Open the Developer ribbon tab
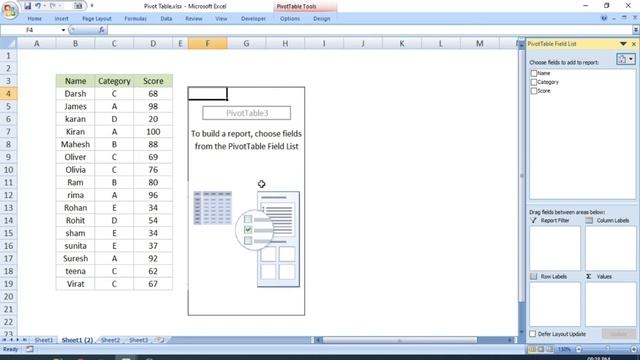Image resolution: width=640 pixels, height=360 pixels. (253, 19)
